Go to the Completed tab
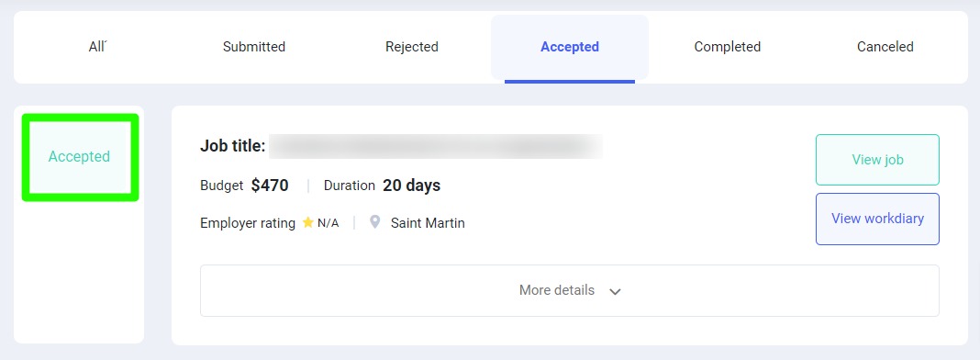This screenshot has height=360, width=980. click(728, 47)
